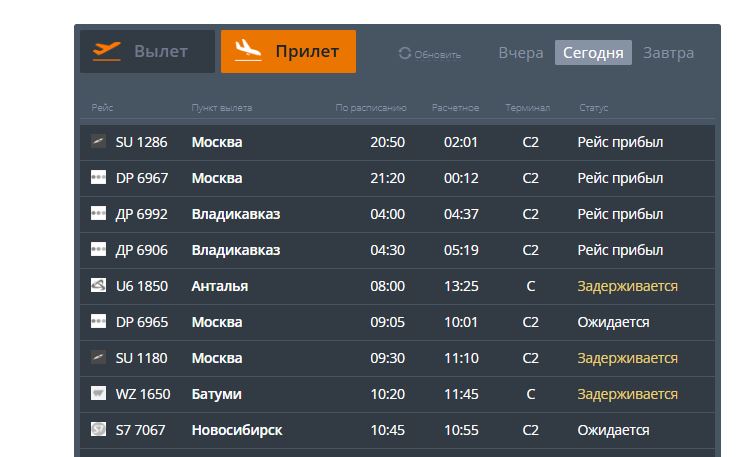
Task: Click the SU 1180 Aeroflot logo
Action: coord(98,357)
